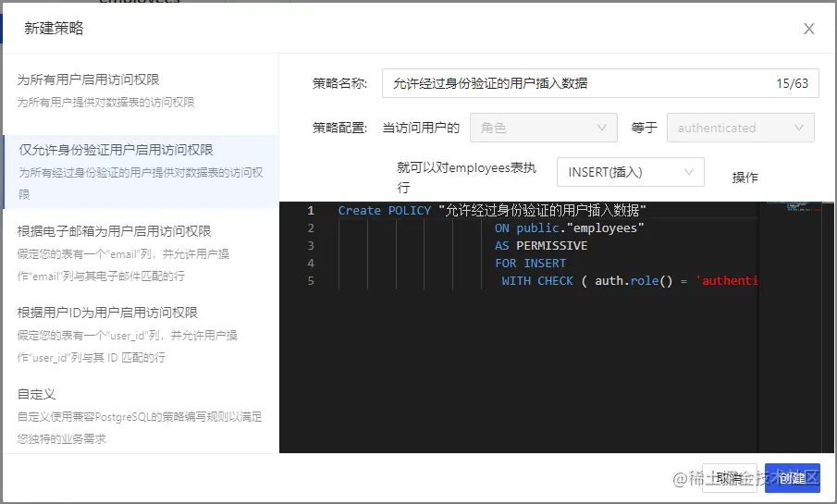837x504 pixels.
Task: Close the 新建策略 dialog
Action: point(808,29)
